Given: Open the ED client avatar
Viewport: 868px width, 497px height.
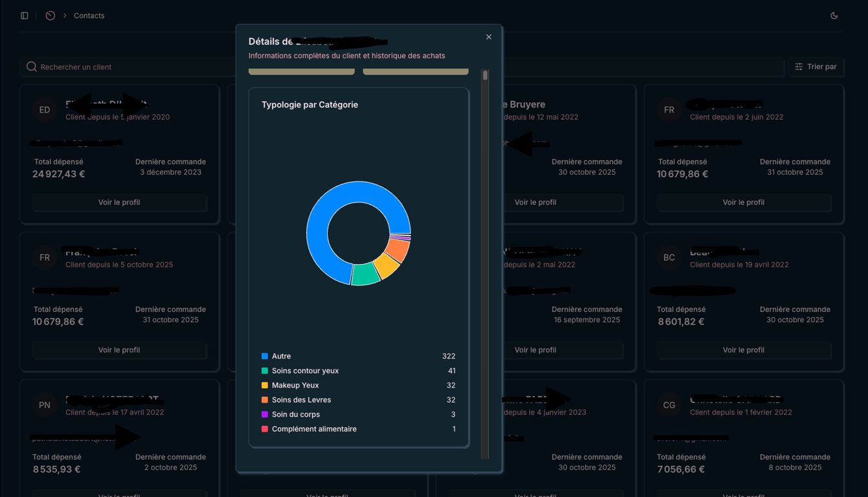Looking at the screenshot, I should [45, 110].
